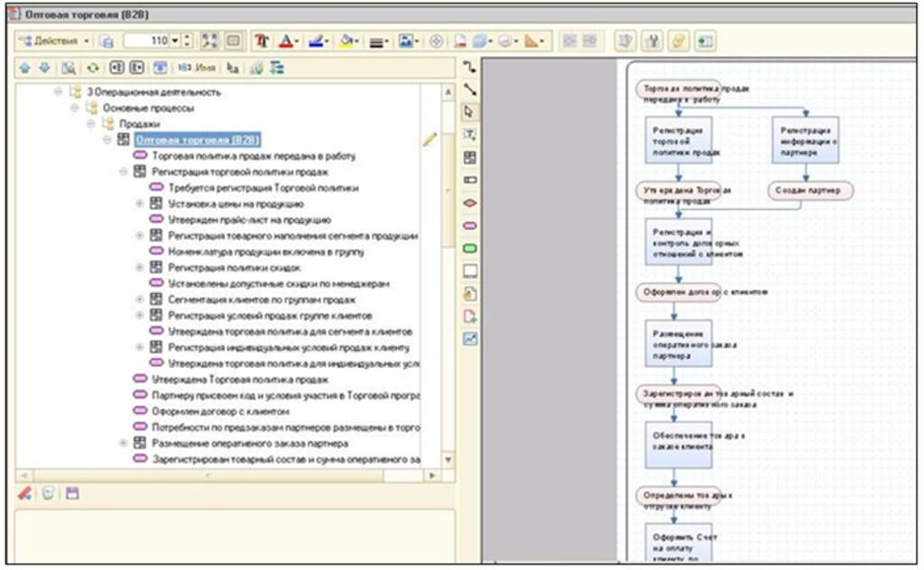Click the pencil edit icon in tree panel

pos(430,139)
